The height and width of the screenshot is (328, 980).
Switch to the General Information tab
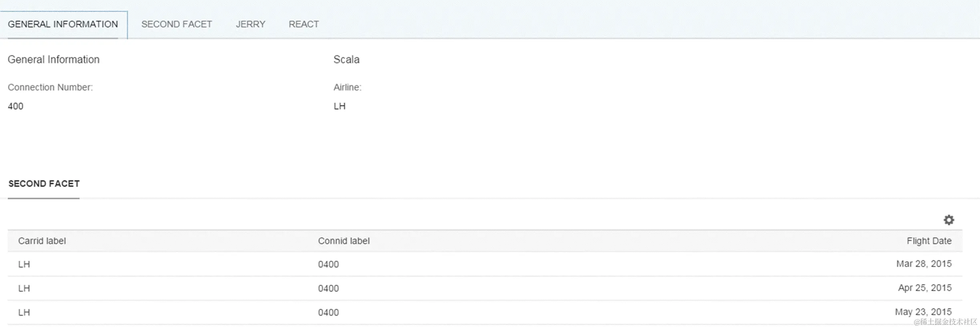pos(63,24)
